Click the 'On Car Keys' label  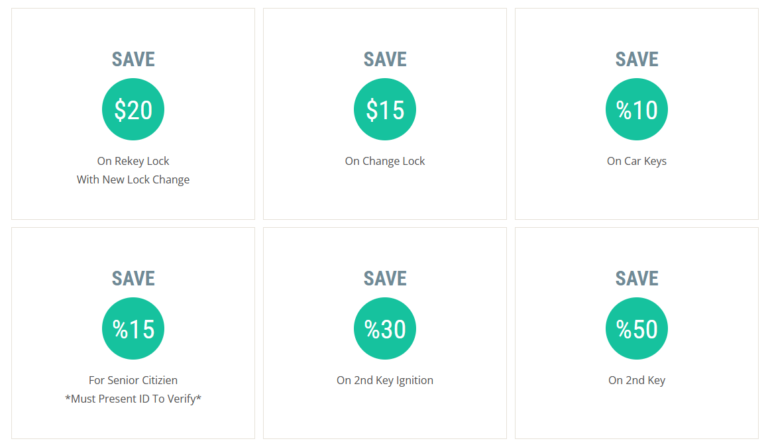(637, 161)
